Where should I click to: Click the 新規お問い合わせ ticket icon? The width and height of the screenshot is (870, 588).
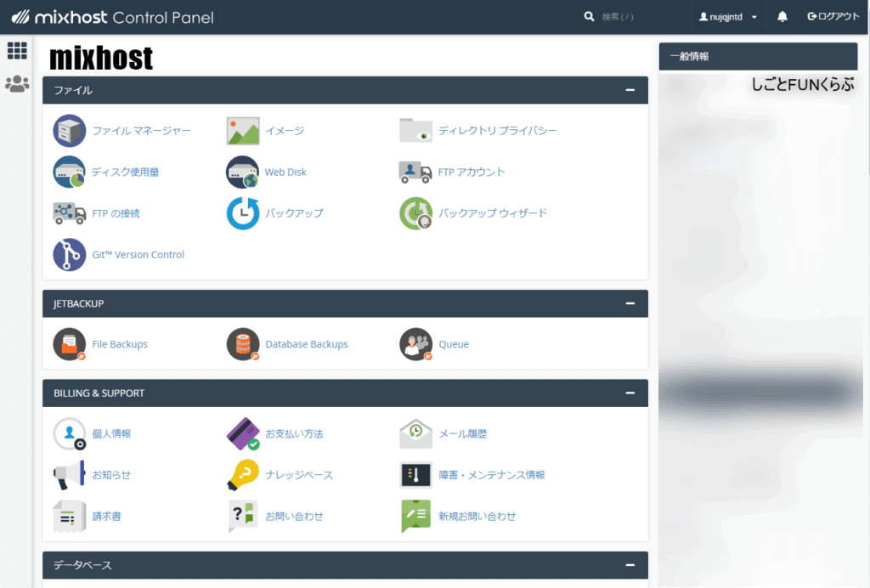tap(415, 517)
